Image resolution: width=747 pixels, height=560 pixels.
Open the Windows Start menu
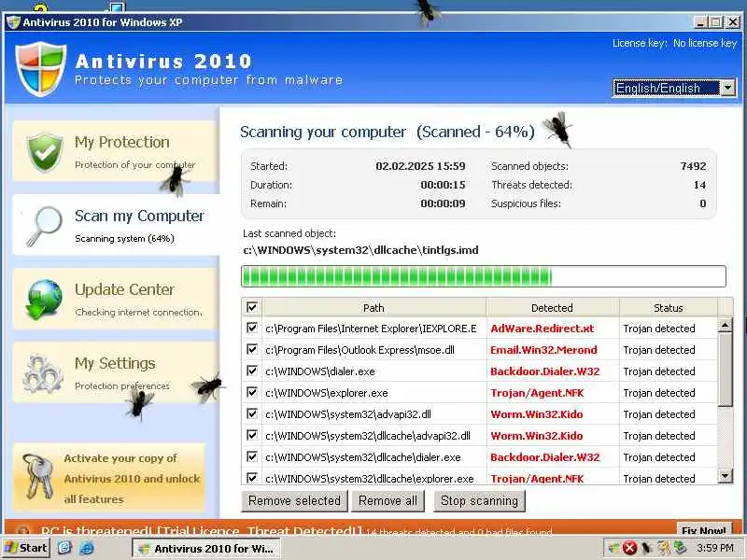click(x=26, y=548)
